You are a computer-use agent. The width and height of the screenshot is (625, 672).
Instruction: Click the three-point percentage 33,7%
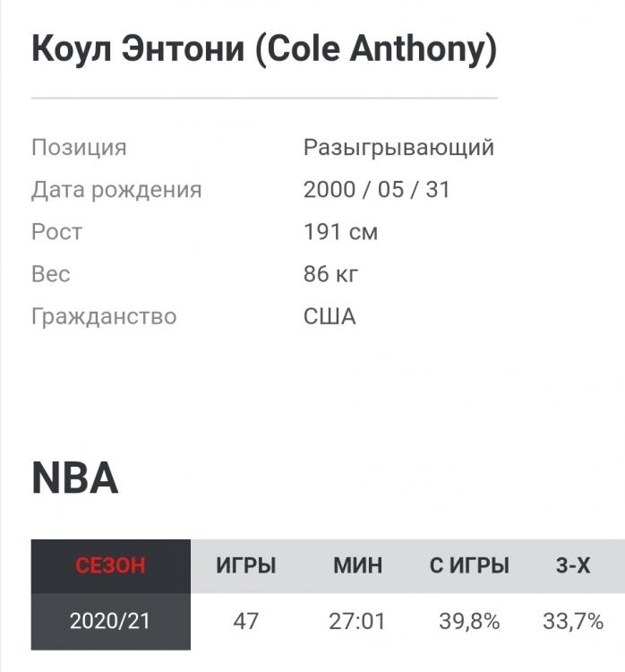573,621
